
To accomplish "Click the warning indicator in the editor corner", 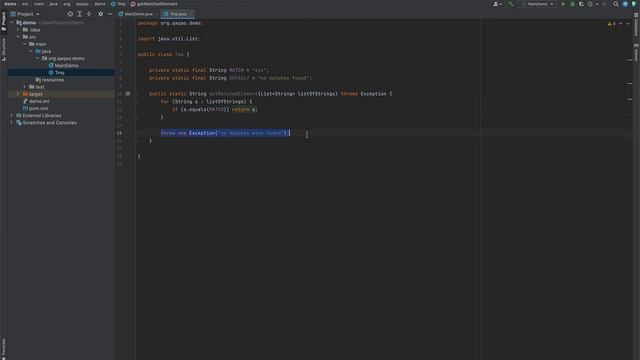I will coord(611,24).
